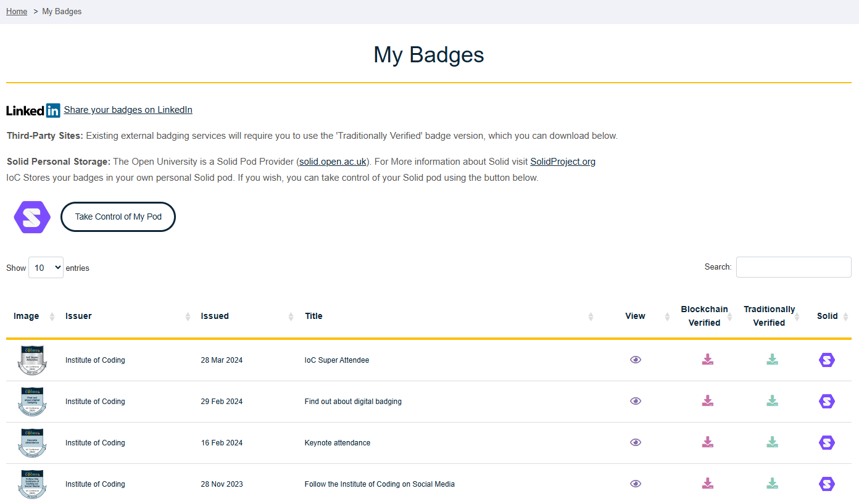Download the Traditionally Verified badge for IoC Super Attendee
The width and height of the screenshot is (859, 504).
point(772,360)
